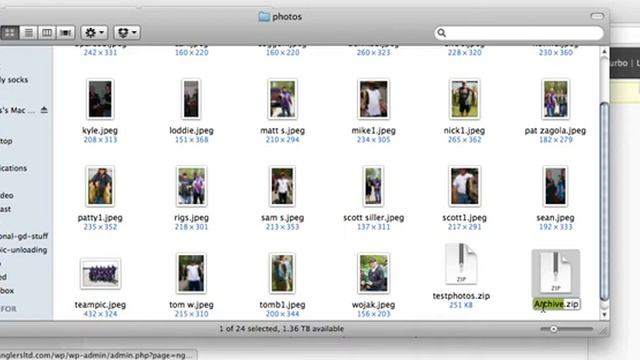Click the scott siller.jpeg file name
Image resolution: width=640 pixels, height=360 pixels.
373,218
